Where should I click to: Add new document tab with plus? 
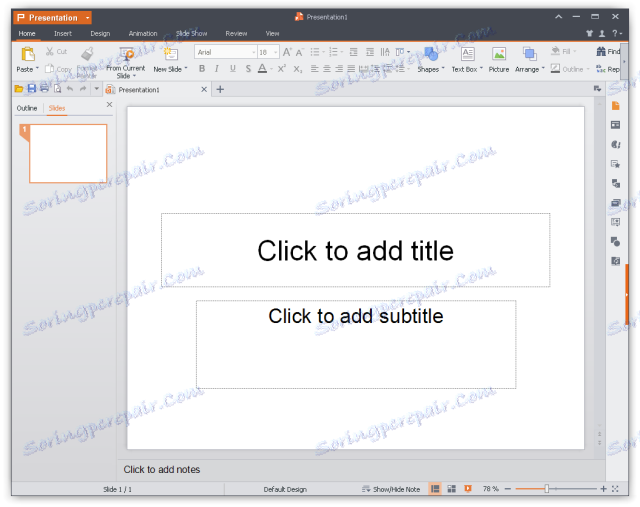tap(220, 89)
